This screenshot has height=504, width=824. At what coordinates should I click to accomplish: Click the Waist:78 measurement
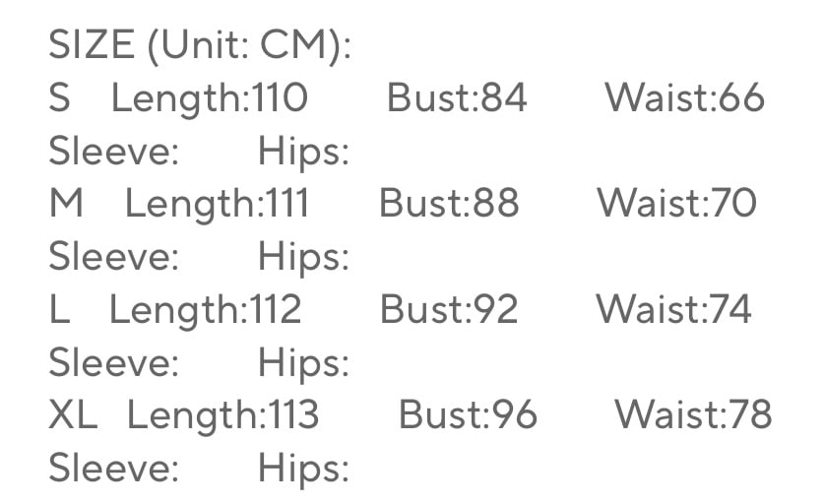(693, 416)
